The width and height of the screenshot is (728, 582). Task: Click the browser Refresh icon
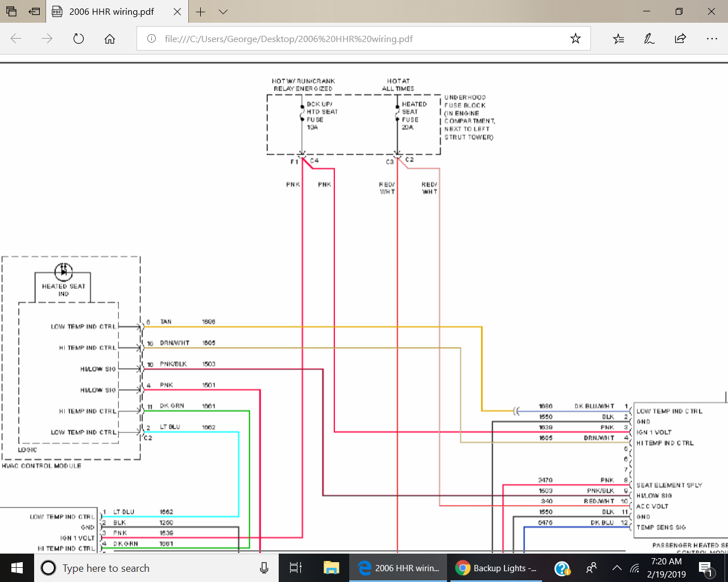coord(78,39)
